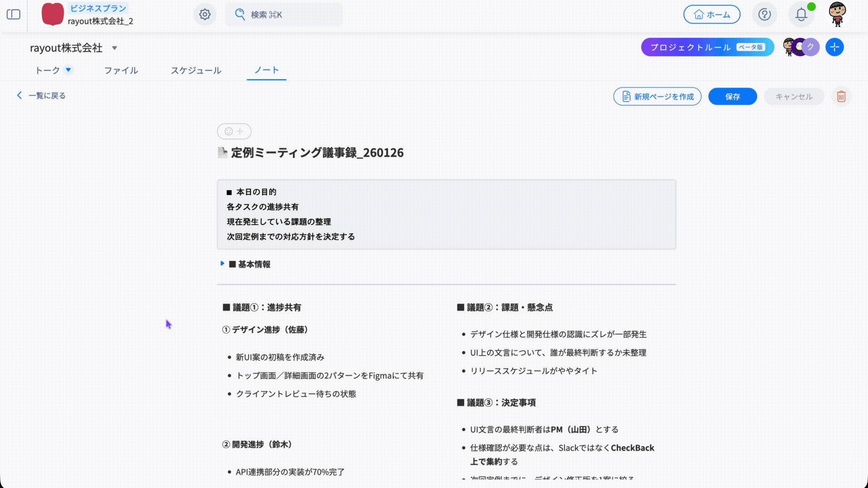
Task: Switch to the ファイル tab
Action: tap(121, 70)
